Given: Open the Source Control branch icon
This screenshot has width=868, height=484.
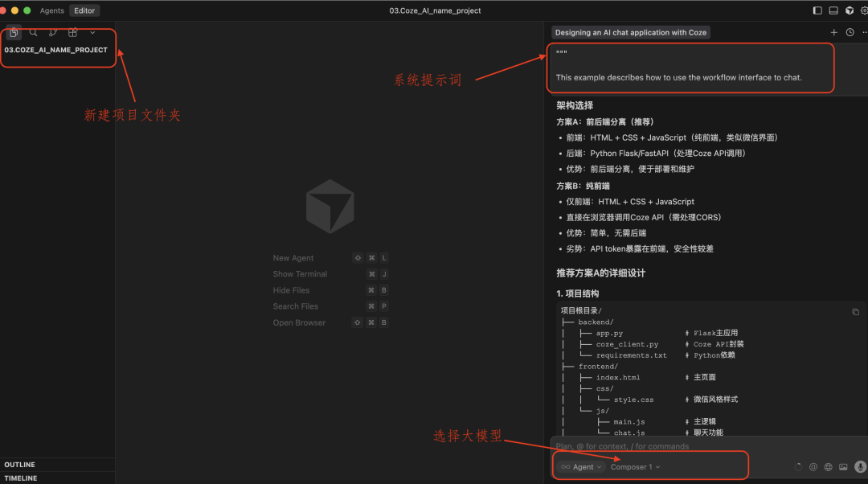Looking at the screenshot, I should pos(52,33).
